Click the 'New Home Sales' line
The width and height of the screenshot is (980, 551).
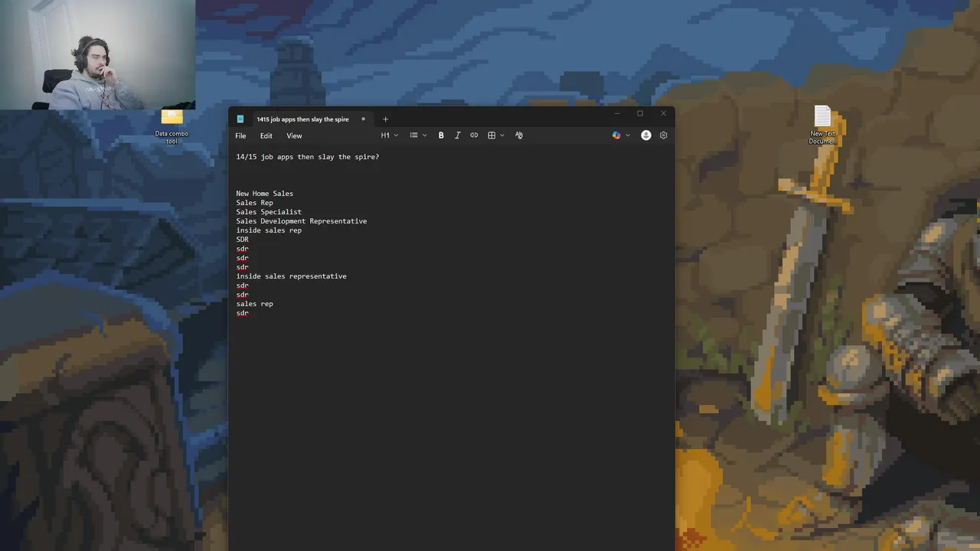[x=265, y=194]
